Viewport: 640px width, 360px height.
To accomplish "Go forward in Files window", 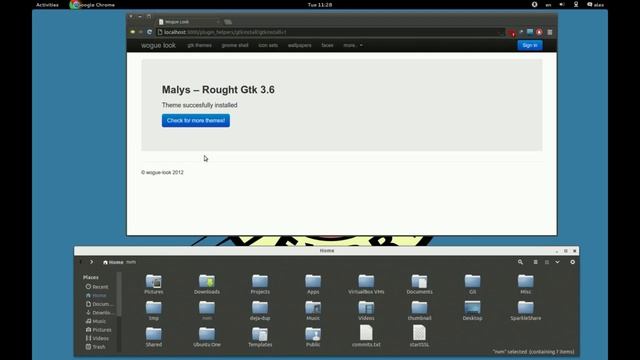I will coord(91,262).
